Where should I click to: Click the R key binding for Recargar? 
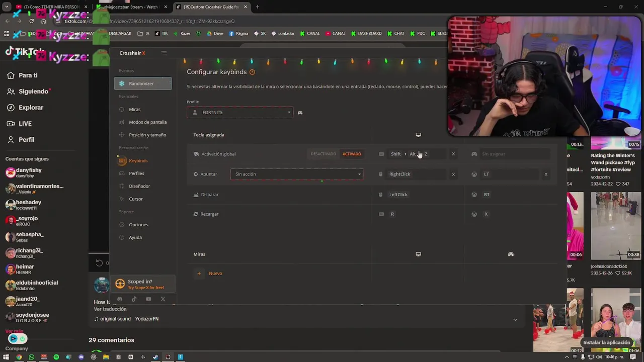pos(392,214)
